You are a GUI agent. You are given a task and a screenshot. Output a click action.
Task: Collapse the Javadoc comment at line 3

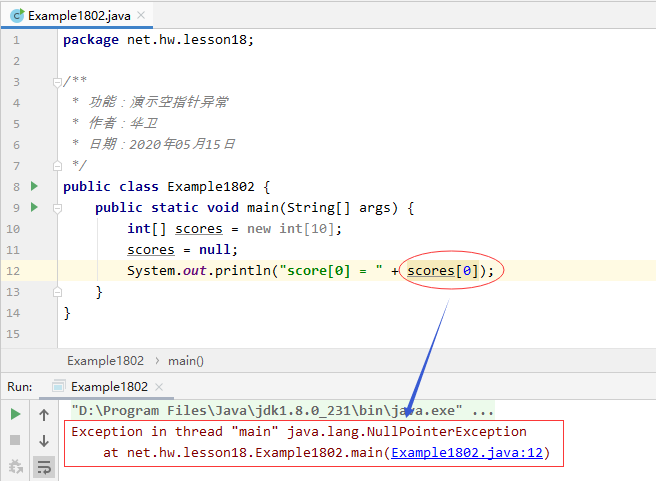click(x=57, y=82)
